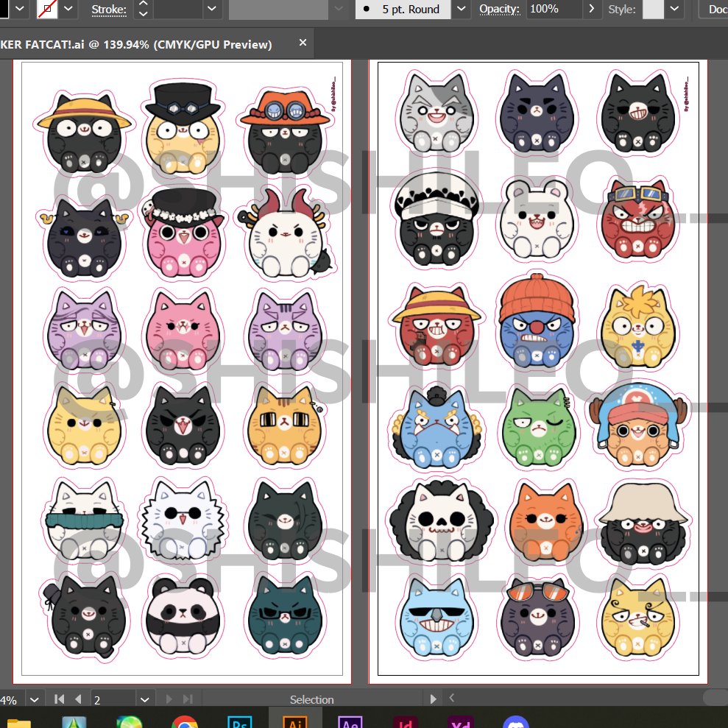The height and width of the screenshot is (728, 728).
Task: Select the black cat with spotted fur hat
Action: tap(437, 219)
